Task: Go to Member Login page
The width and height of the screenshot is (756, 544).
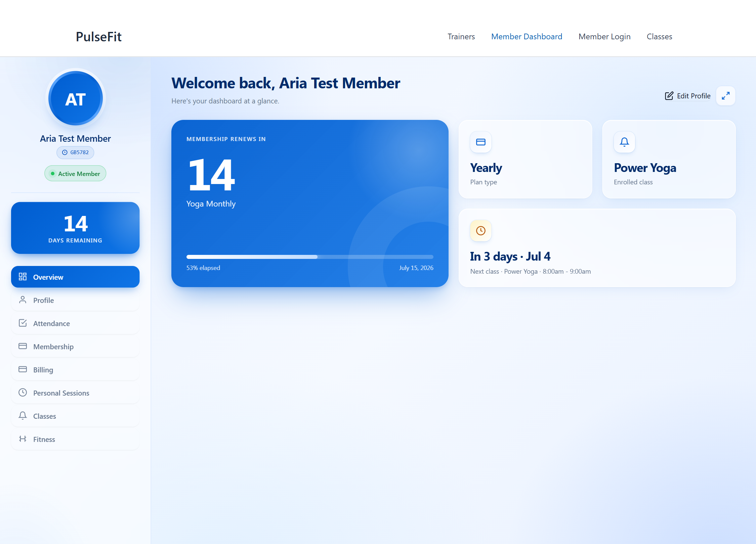Action: click(x=604, y=37)
